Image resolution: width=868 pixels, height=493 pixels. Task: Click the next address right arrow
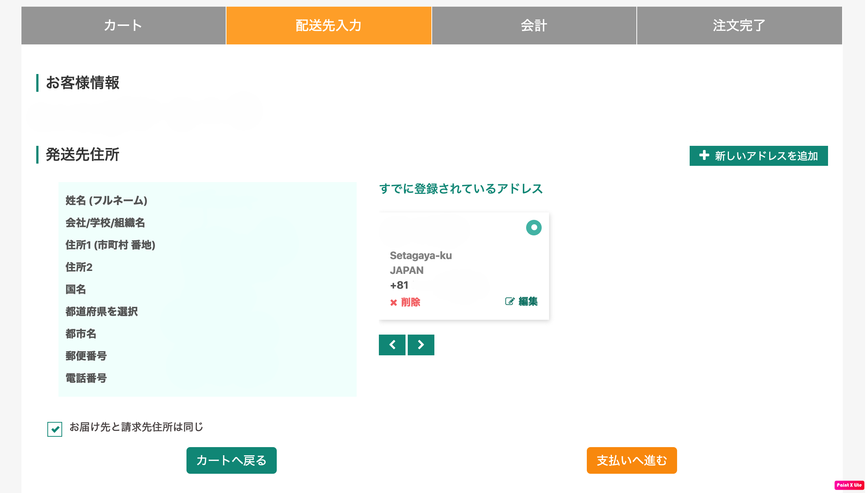point(421,345)
